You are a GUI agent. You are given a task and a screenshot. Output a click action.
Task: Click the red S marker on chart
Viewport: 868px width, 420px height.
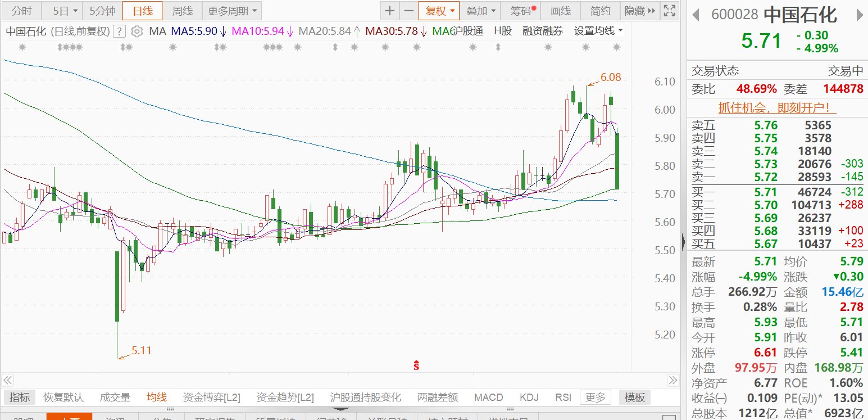(416, 365)
